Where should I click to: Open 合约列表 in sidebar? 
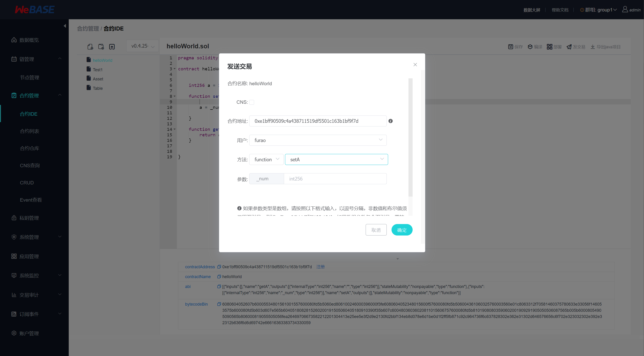coord(30,131)
